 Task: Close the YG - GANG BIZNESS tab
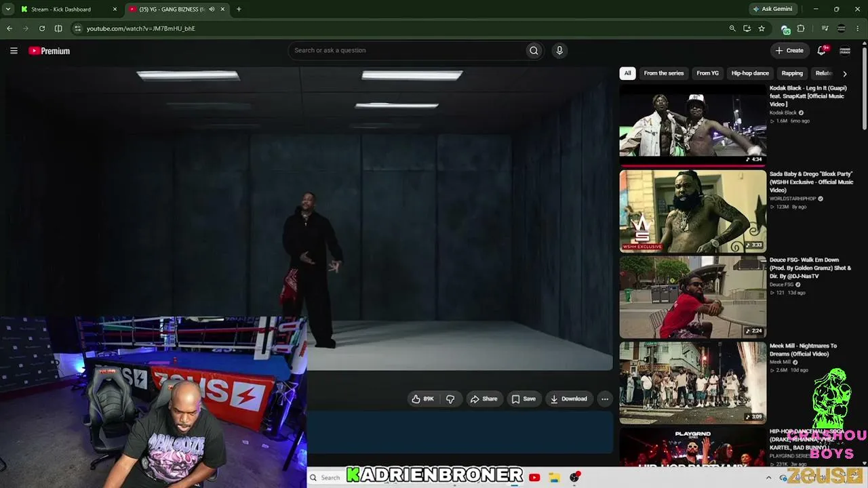(222, 9)
